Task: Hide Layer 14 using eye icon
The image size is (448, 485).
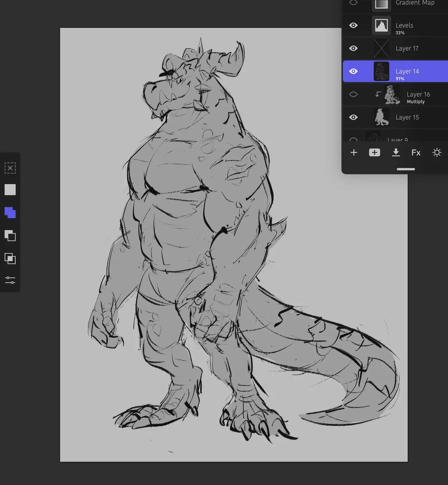Action: pos(353,71)
